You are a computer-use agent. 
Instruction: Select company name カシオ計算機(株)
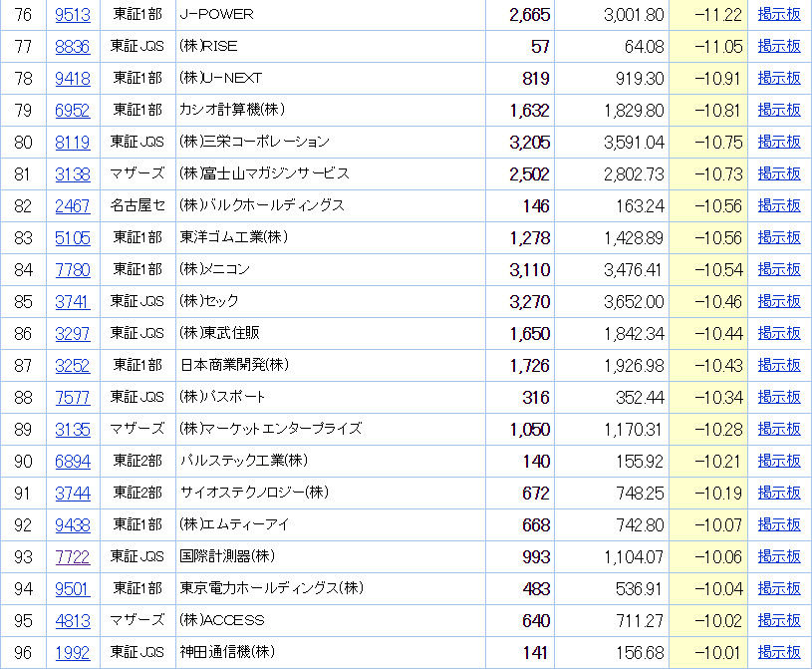pyautogui.click(x=232, y=110)
